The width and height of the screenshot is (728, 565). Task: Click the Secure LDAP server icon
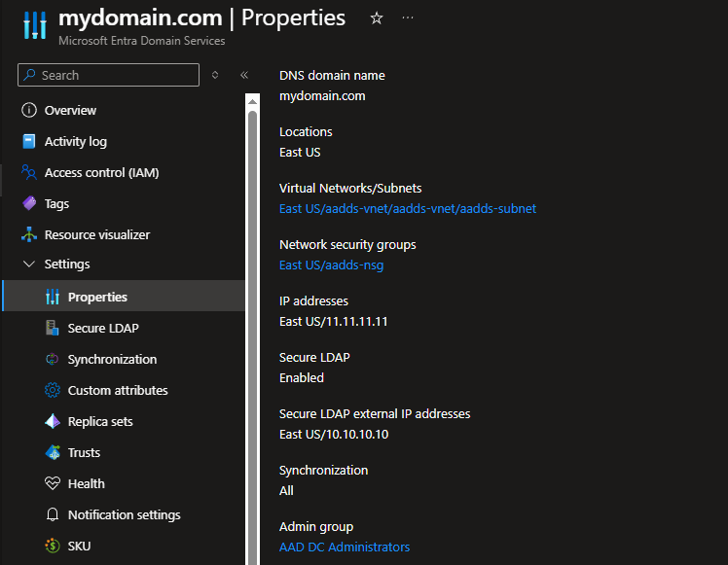point(53,329)
